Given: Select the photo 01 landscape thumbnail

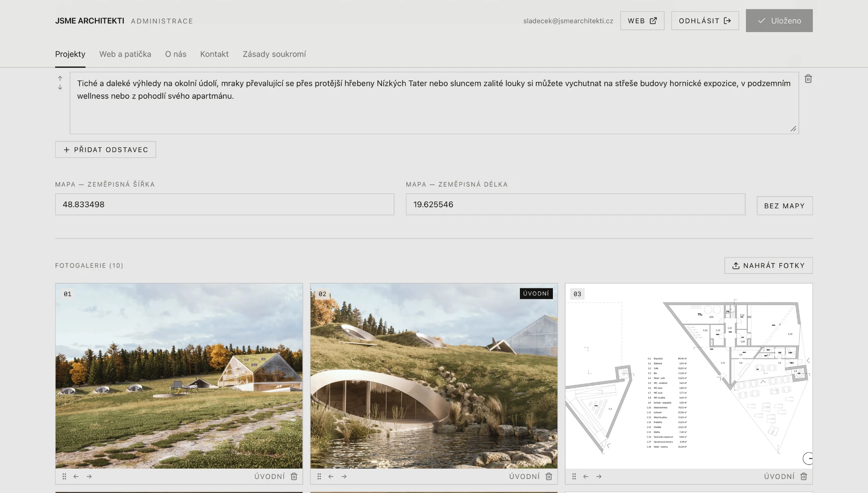Looking at the screenshot, I should tap(179, 376).
